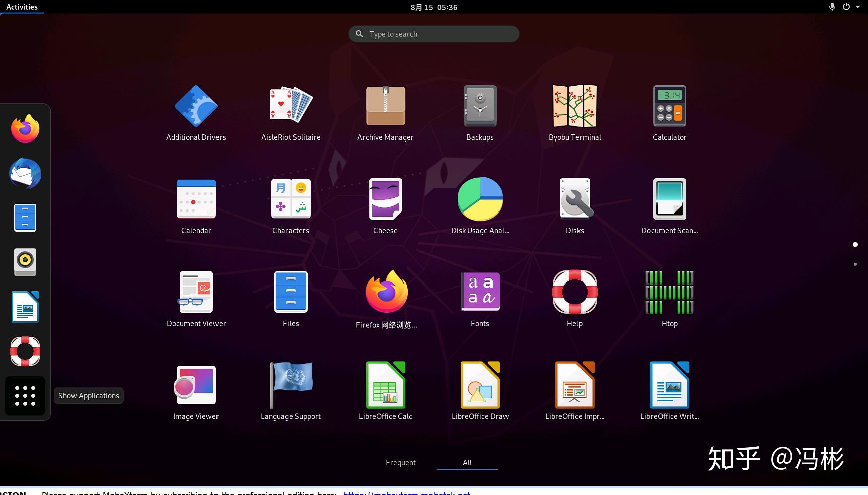
Task: Open the clock and date menu
Action: tap(434, 7)
